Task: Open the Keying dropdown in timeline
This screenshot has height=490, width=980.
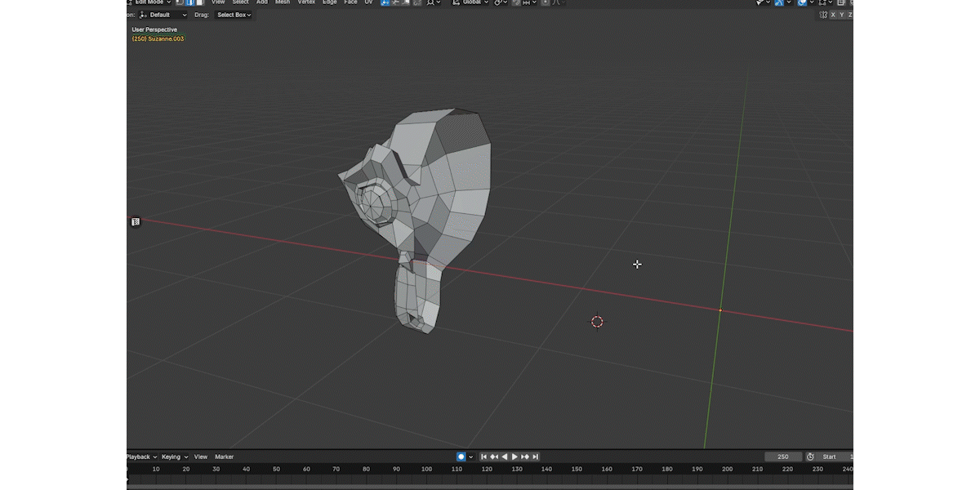Action: point(174,457)
